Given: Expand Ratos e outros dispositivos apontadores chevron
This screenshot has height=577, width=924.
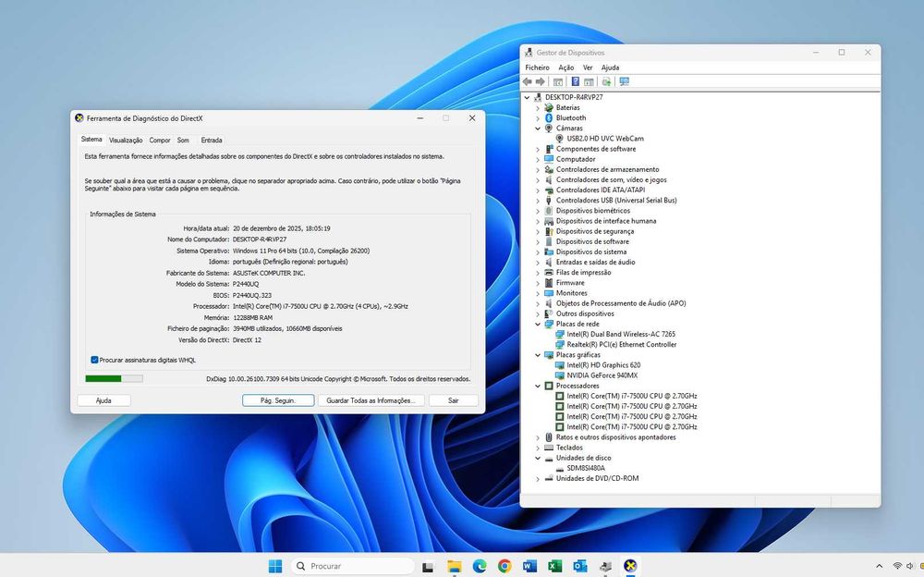Looking at the screenshot, I should (x=538, y=437).
